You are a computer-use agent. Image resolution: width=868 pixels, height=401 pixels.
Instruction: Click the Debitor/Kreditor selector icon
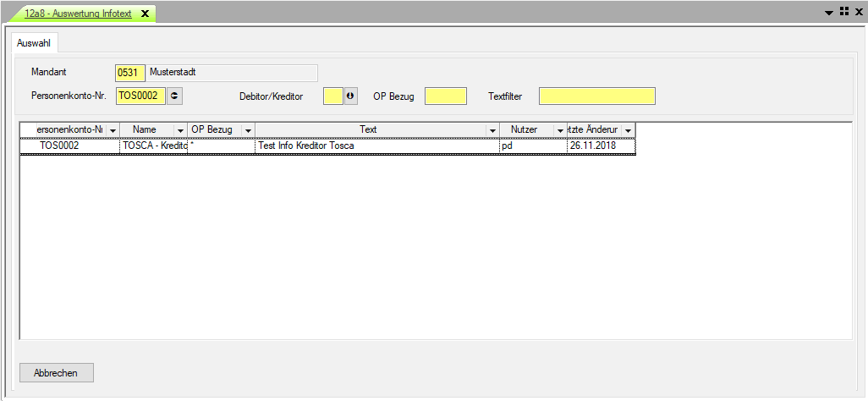[350, 96]
